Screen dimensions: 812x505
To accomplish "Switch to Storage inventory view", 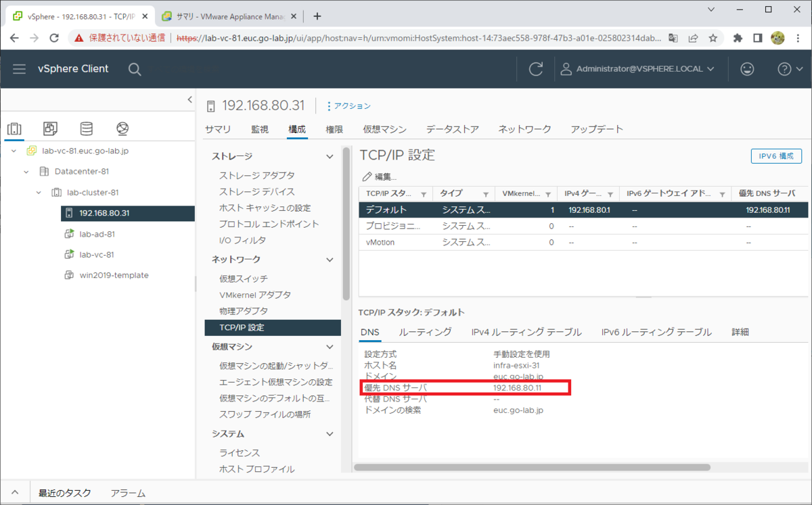I will pos(87,128).
